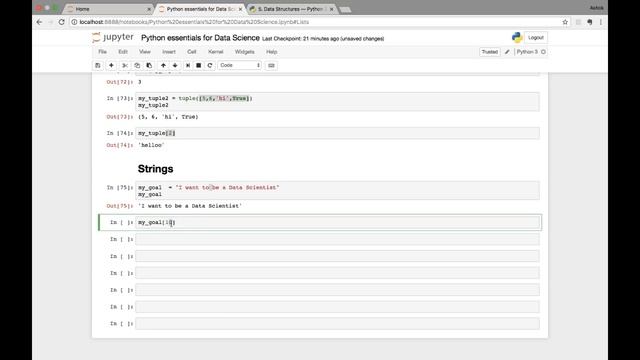Open the command palette keyboard icon
Viewport: 640px width, 360px height.
point(271,65)
